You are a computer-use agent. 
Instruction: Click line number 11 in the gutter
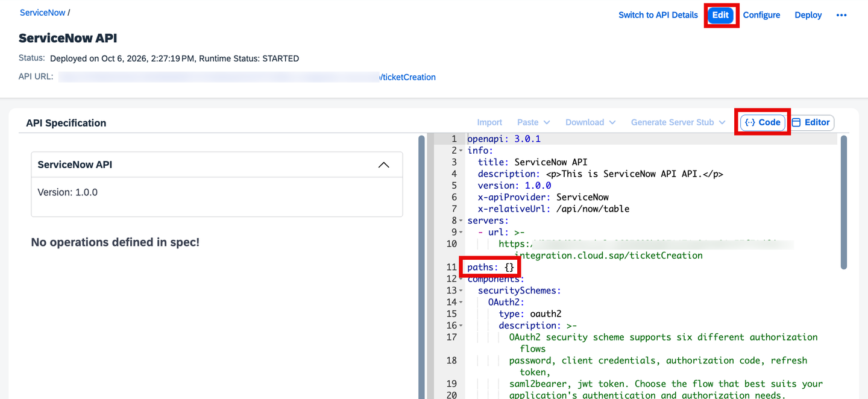click(452, 267)
